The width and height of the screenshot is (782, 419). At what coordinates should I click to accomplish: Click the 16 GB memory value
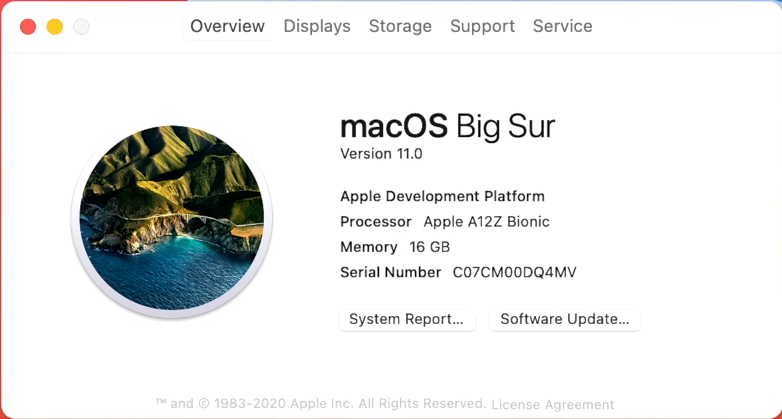pos(429,247)
